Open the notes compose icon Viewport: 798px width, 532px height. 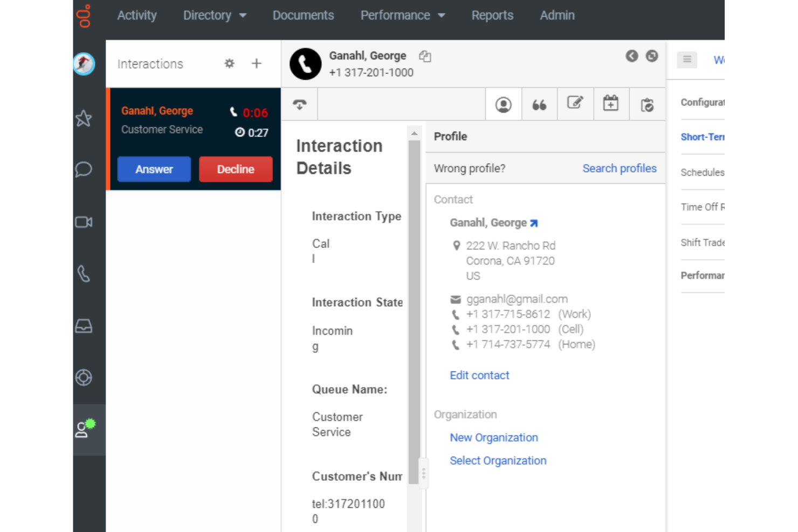pyautogui.click(x=575, y=103)
